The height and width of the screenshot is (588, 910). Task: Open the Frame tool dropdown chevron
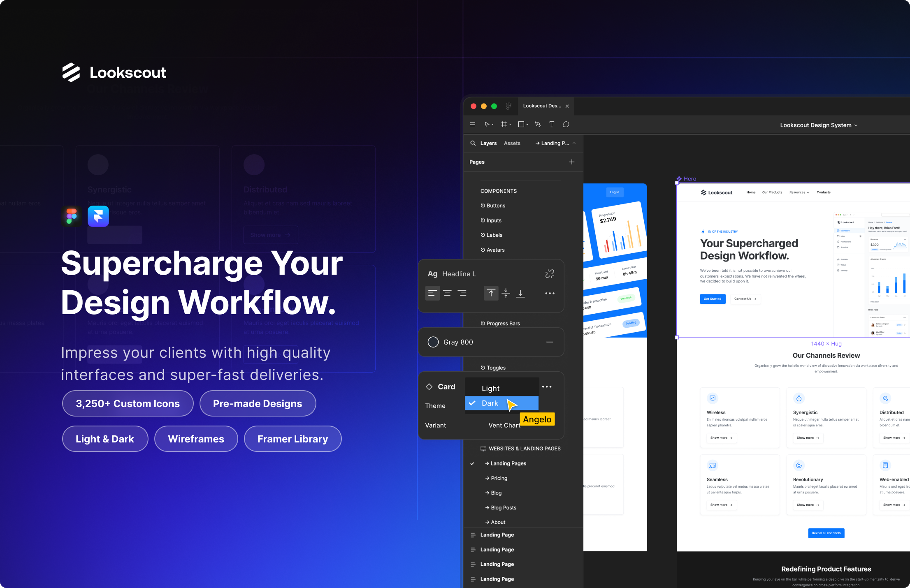tap(510, 125)
